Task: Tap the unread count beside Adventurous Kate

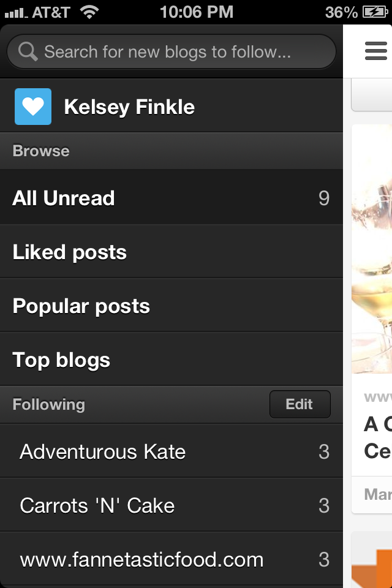Action: click(324, 452)
